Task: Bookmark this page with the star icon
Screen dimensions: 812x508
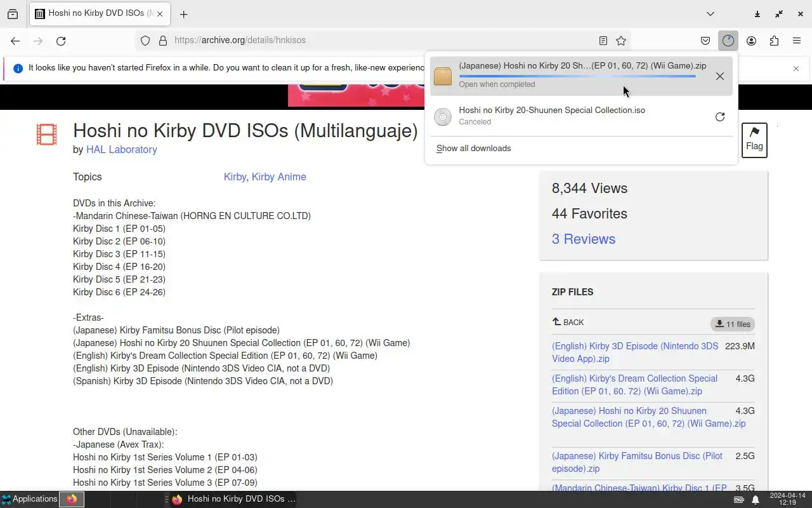Action: click(621, 41)
